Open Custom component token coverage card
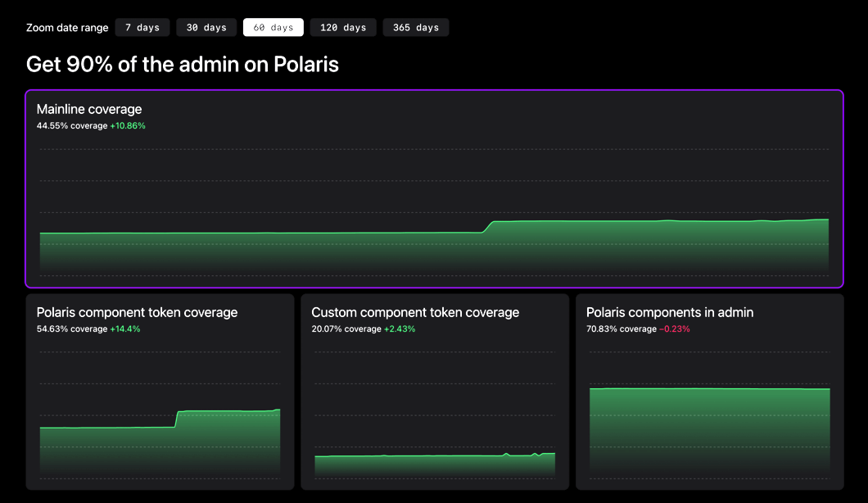This screenshot has height=503, width=868. (x=435, y=392)
